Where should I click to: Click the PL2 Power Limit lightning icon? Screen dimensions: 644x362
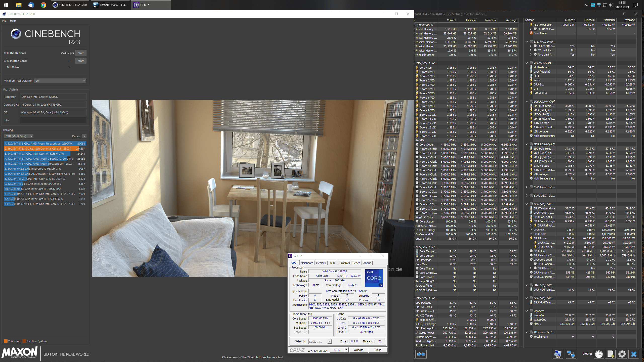pos(531,25)
